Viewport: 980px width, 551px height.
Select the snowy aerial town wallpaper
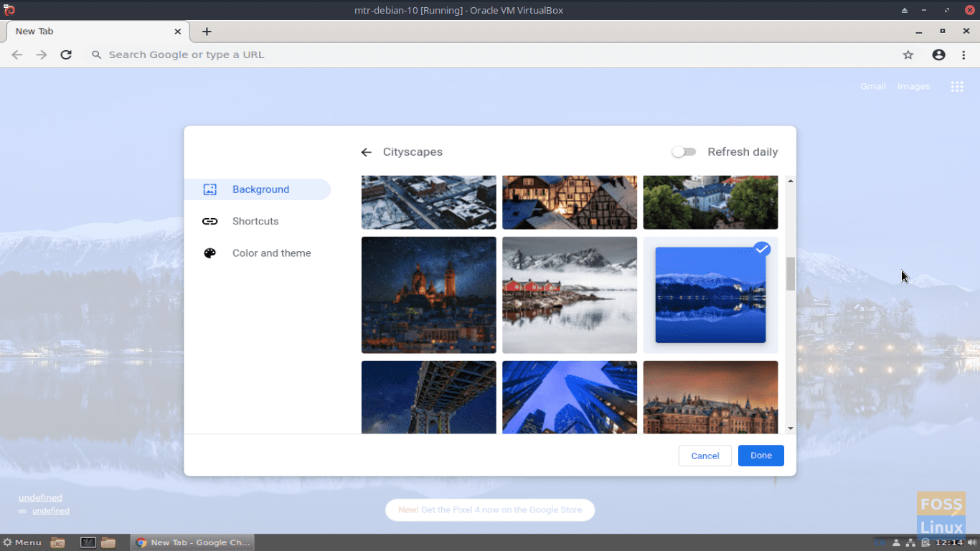429,202
